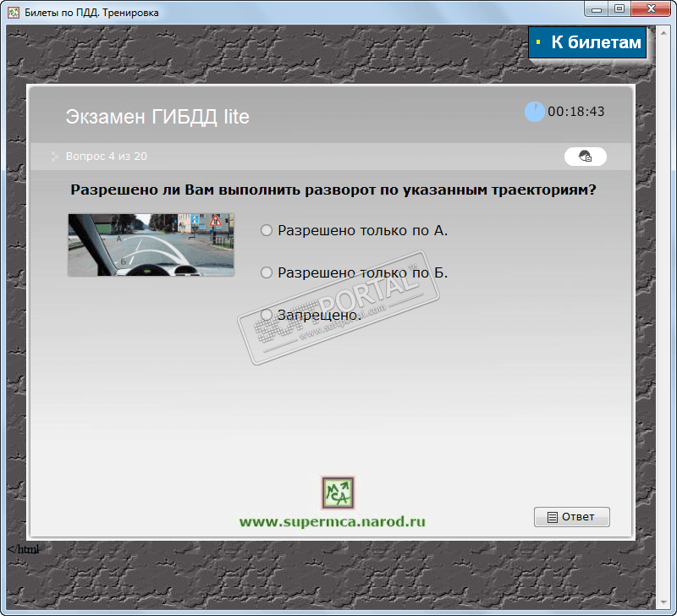
Task: Click the 'К билетам' button
Action: [x=587, y=42]
